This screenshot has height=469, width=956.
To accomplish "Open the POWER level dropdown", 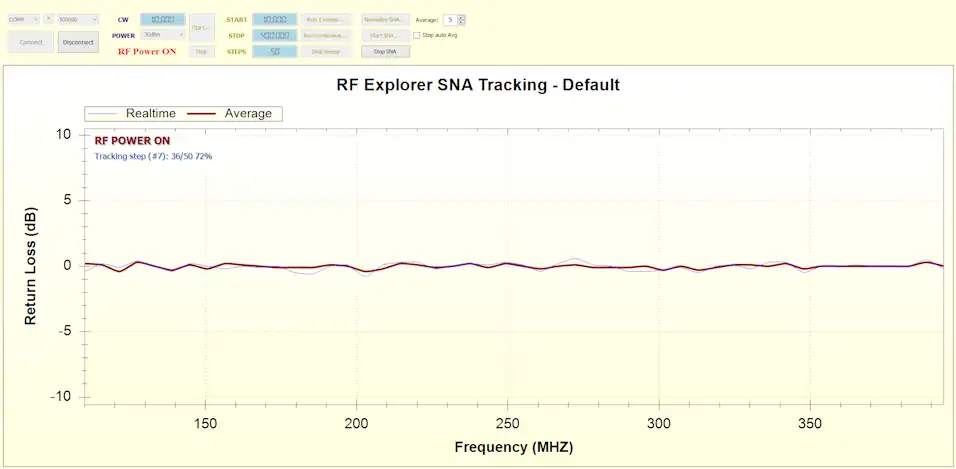I will [162, 35].
